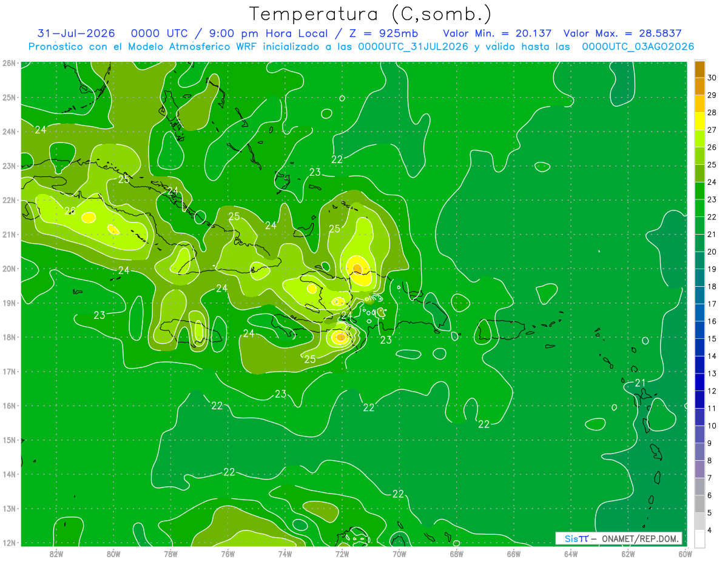
Task: Click the '76W' longitude label
Action: pos(227,554)
